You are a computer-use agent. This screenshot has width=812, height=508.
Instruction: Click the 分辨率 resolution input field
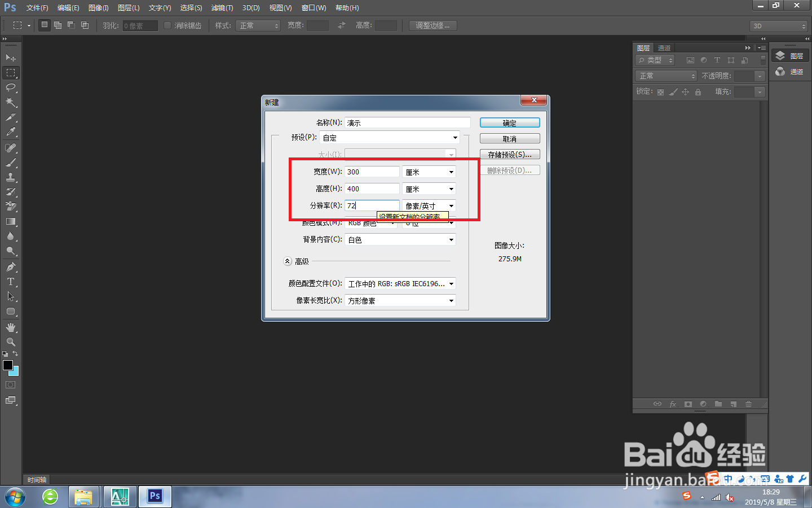point(371,205)
